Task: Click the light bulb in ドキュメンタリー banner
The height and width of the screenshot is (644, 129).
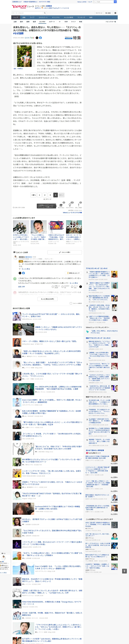Action: pos(87,332)
